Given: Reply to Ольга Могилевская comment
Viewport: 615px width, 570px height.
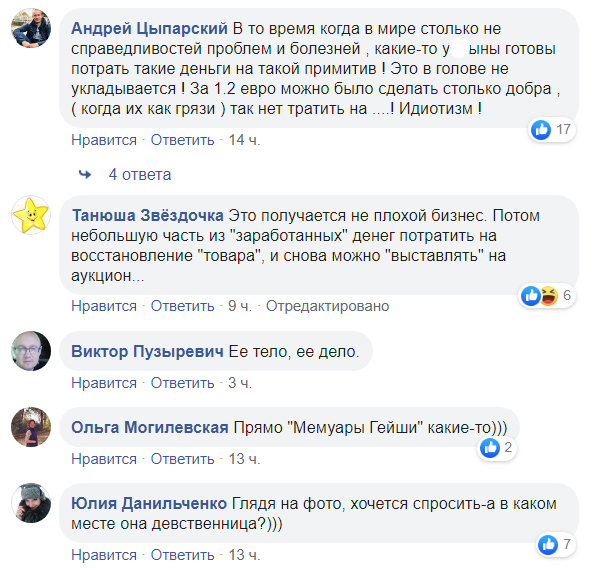Looking at the screenshot, I should 183,459.
